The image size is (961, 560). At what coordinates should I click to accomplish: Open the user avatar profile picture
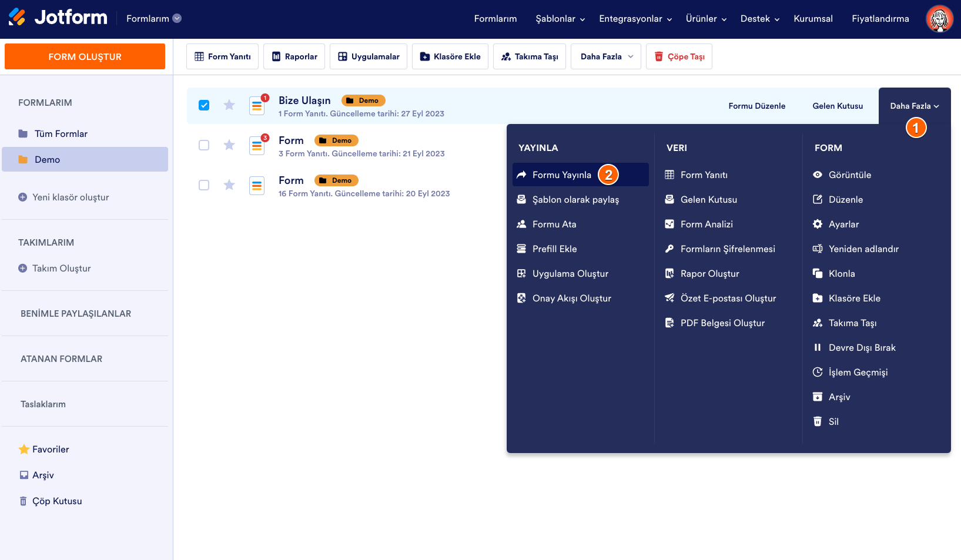click(939, 19)
